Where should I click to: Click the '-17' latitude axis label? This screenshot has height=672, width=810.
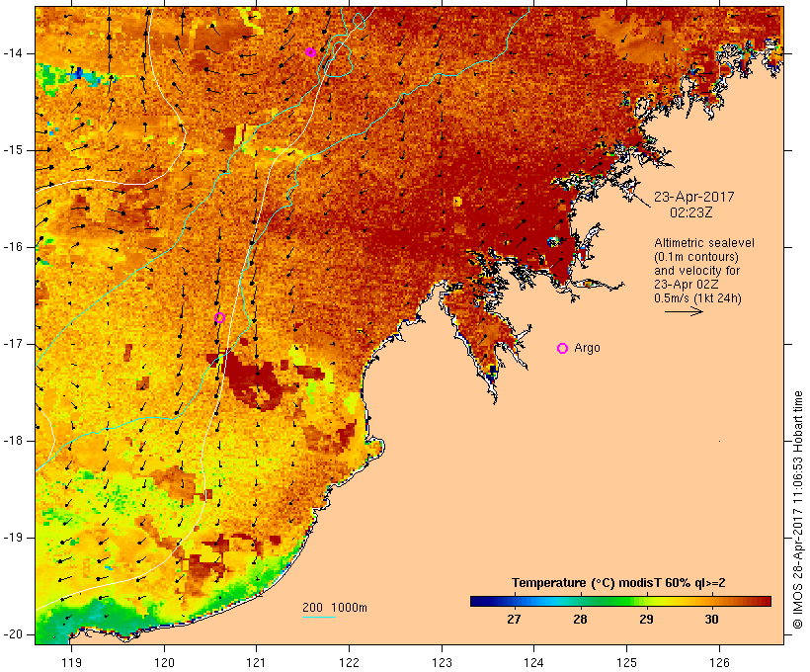[12, 344]
